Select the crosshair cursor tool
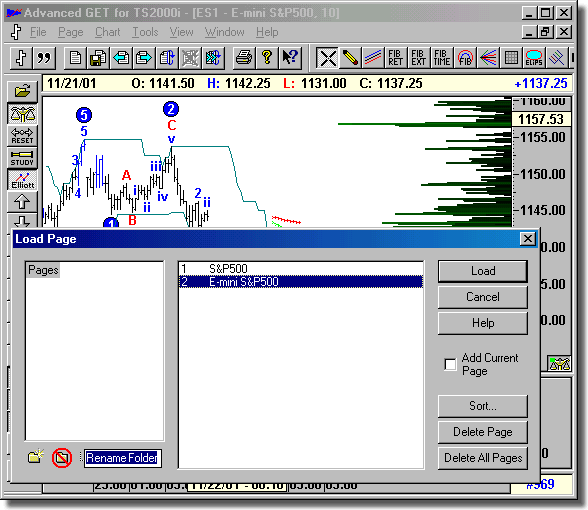The image size is (588, 510). 327,58
